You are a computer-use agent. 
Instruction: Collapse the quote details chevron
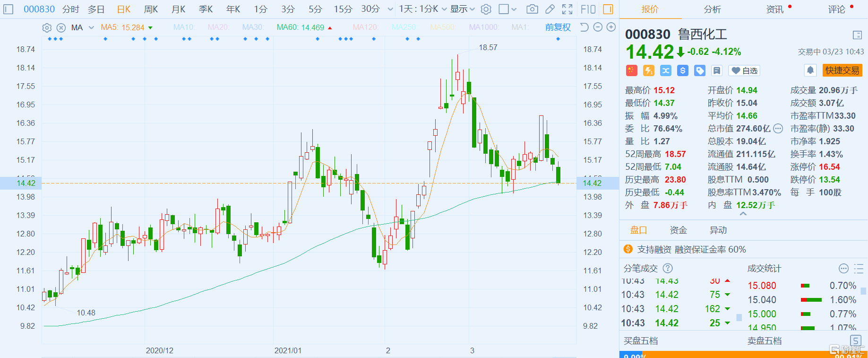point(743,214)
